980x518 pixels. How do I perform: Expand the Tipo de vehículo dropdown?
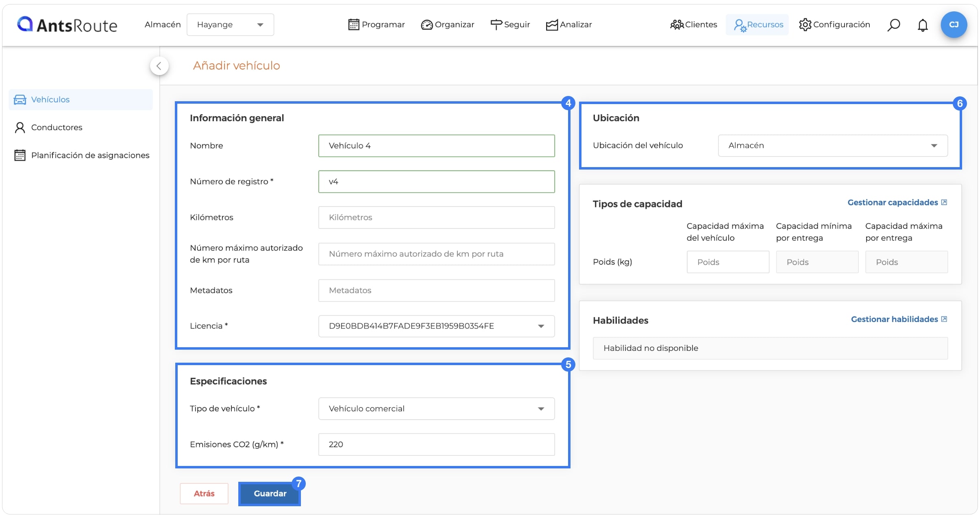click(x=436, y=409)
